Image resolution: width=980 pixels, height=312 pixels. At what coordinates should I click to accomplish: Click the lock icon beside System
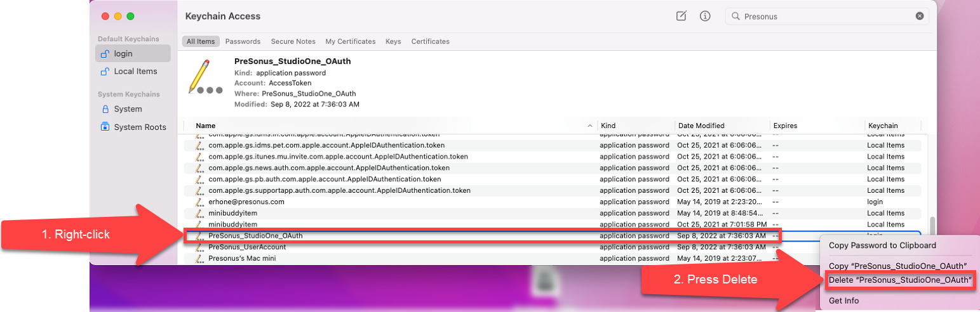(x=105, y=109)
